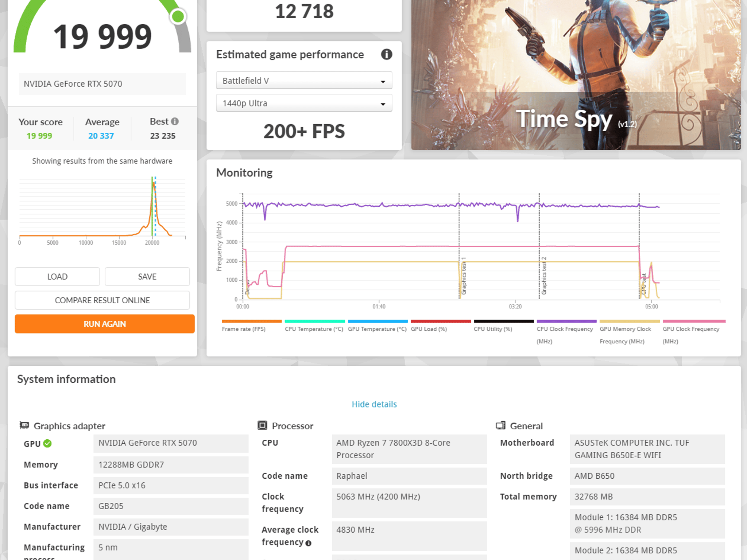Screen dimensions: 747x560
Task: Click the 4830 MHz average clock value
Action: [x=409, y=536]
